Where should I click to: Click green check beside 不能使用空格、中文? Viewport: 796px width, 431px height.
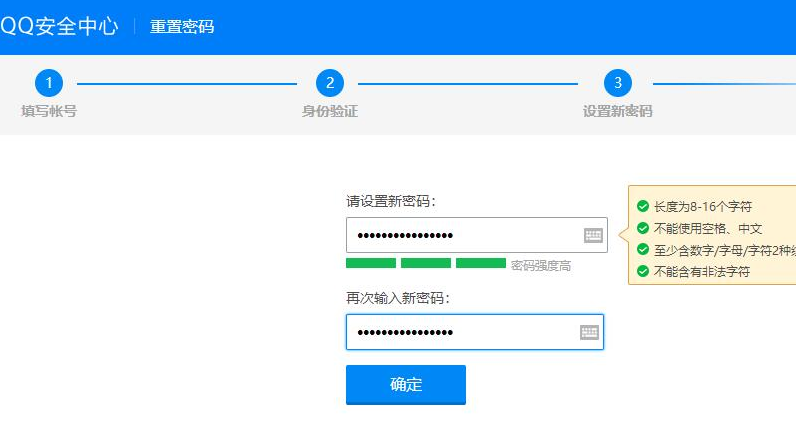pos(643,228)
